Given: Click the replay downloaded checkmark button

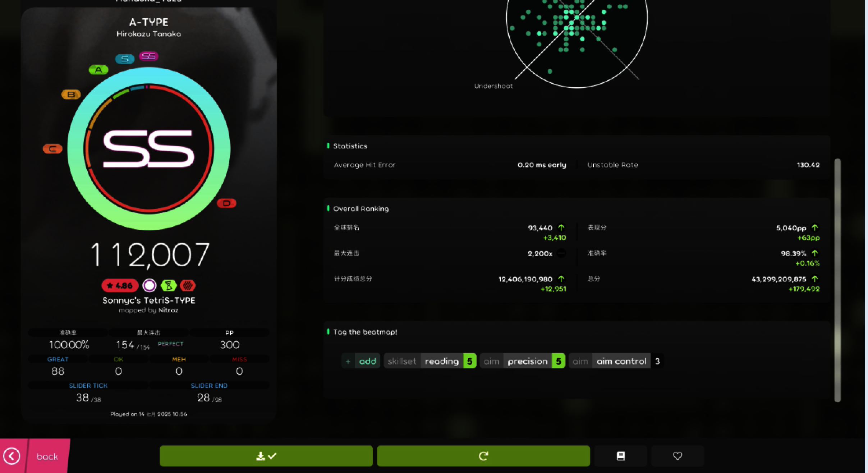Looking at the screenshot, I should tap(266, 456).
